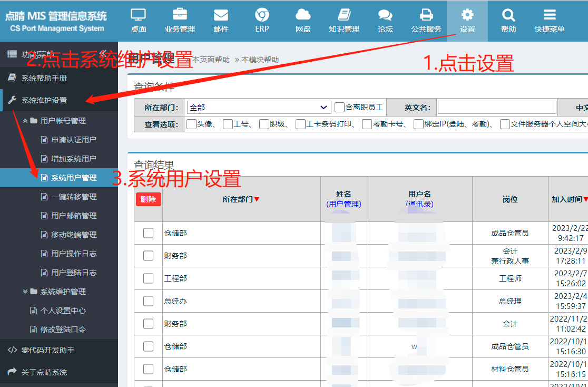Open 快捷菜单 hamburger menu icon
The width and height of the screenshot is (588, 387).
point(550,15)
